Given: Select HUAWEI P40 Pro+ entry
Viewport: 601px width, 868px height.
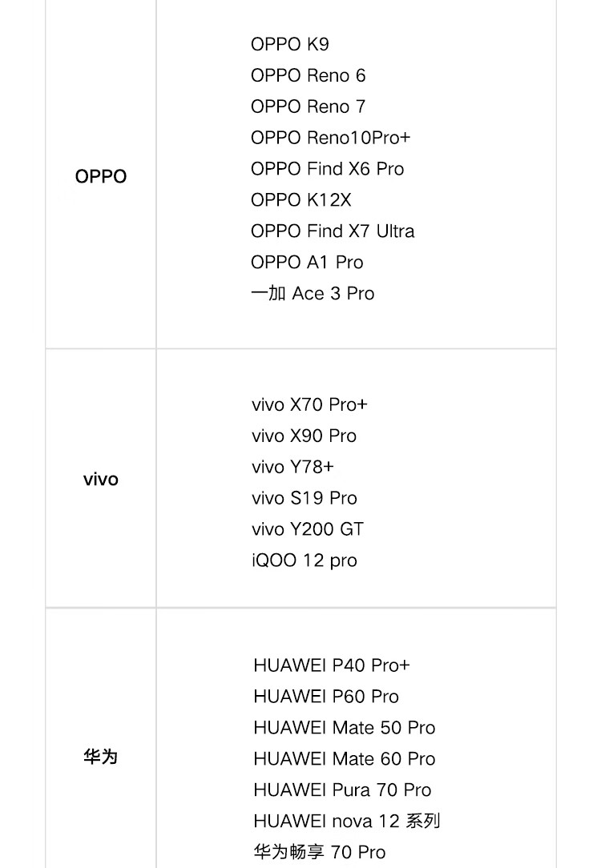Looking at the screenshot, I should [331, 665].
